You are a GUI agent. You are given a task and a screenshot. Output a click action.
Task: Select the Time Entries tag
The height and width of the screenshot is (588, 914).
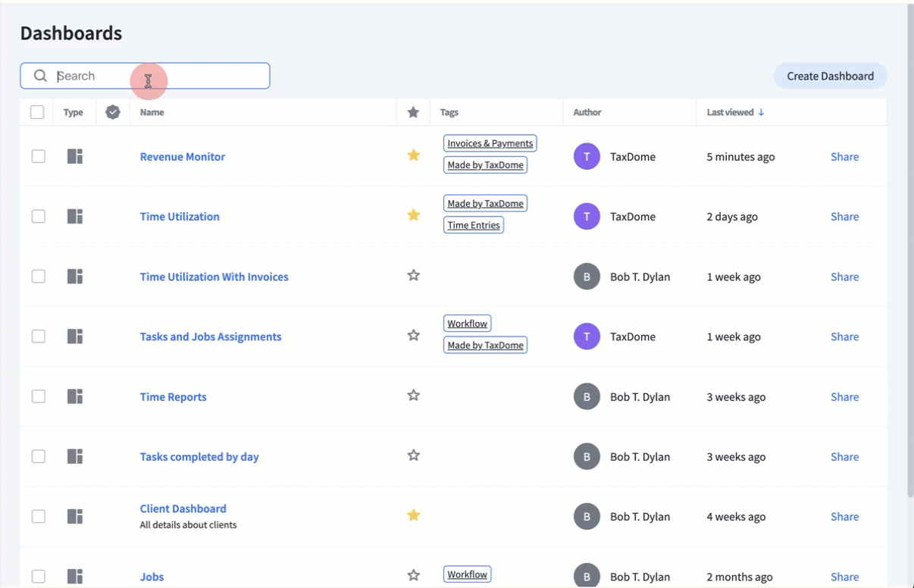tap(473, 225)
